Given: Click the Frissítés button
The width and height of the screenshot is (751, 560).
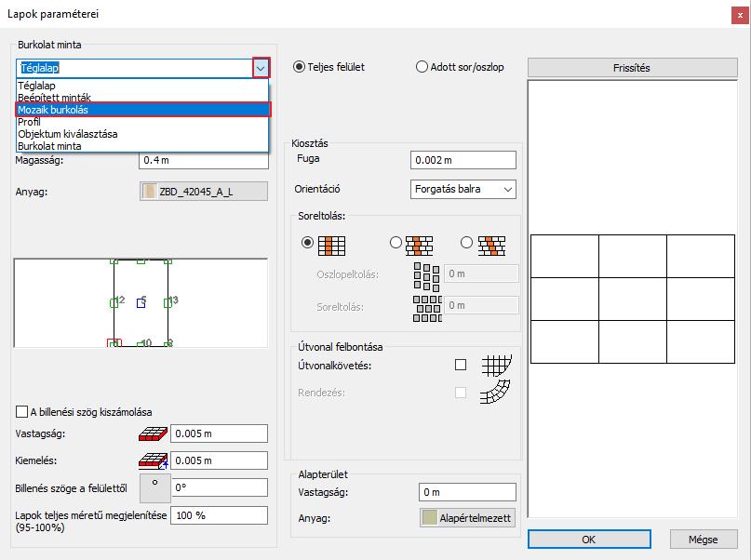Looking at the screenshot, I should point(632,68).
